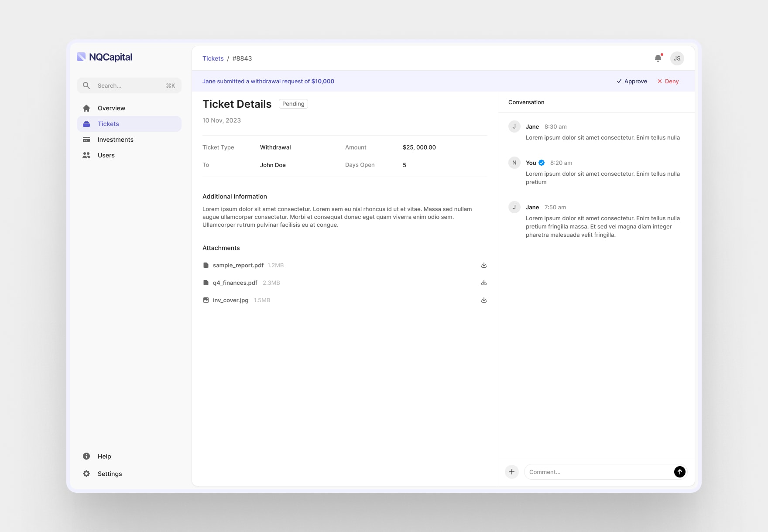Download sample_report.pdf attachment
The image size is (768, 532).
[x=484, y=265]
